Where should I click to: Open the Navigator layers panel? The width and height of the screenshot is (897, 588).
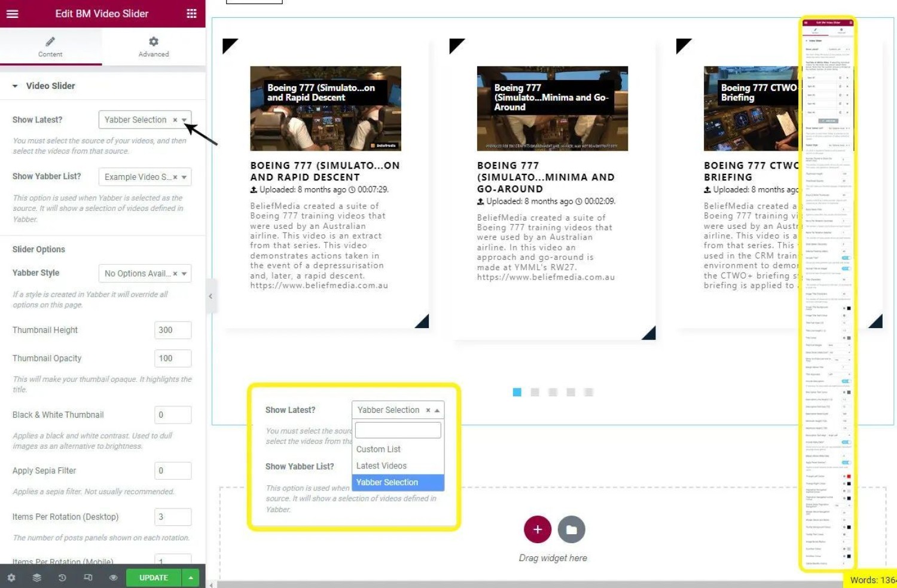coord(37,578)
